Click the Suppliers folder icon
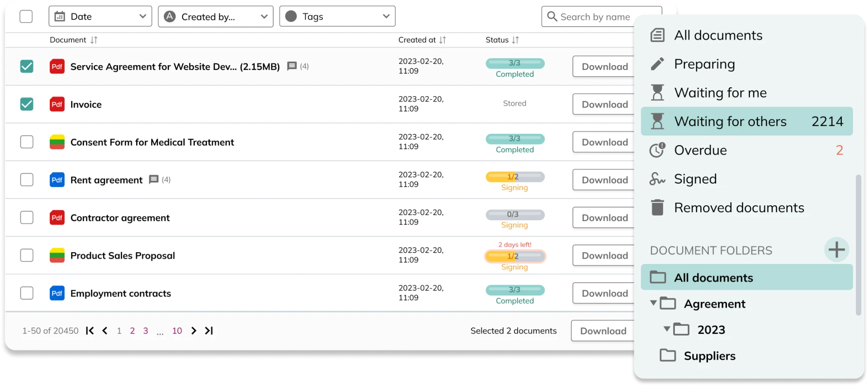Viewport: 868px width, 386px height. (x=668, y=355)
